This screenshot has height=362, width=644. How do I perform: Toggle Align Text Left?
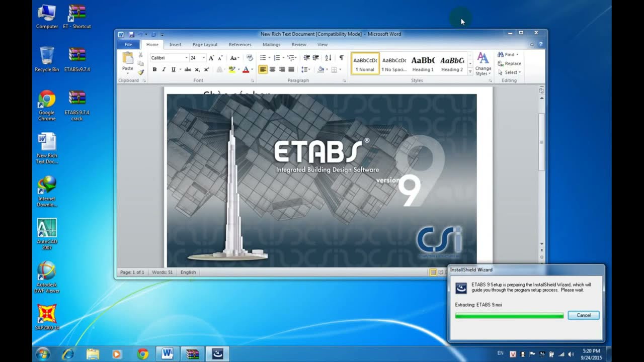(x=263, y=69)
